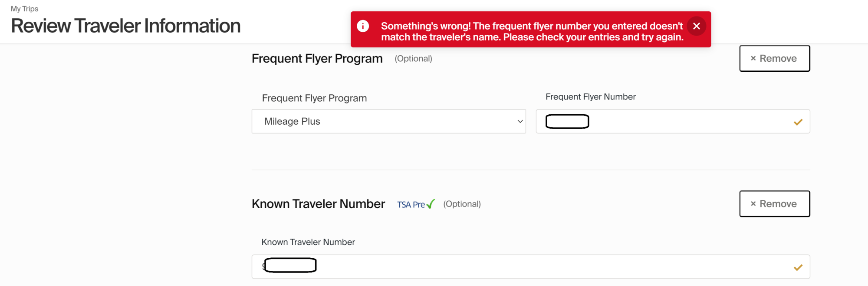The width and height of the screenshot is (868, 286).
Task: Click the Optional text beside TSA Pre
Action: tap(462, 204)
